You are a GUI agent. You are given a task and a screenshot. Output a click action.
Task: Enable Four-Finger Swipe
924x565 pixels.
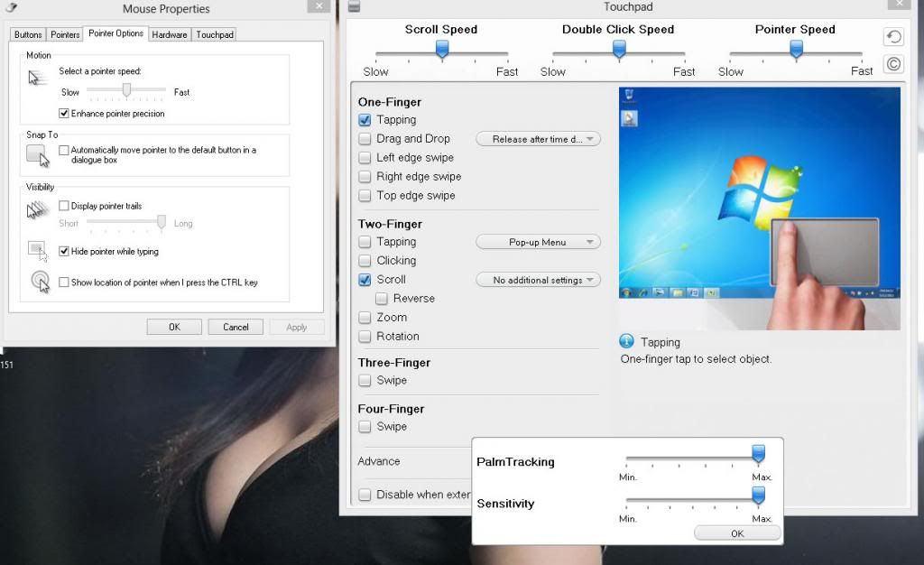coord(365,427)
